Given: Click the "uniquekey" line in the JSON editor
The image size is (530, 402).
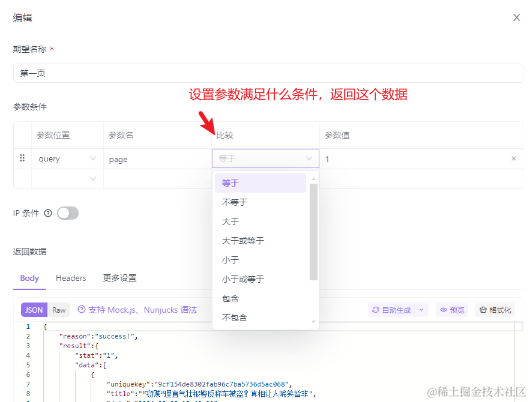Looking at the screenshot, I should [x=199, y=384].
